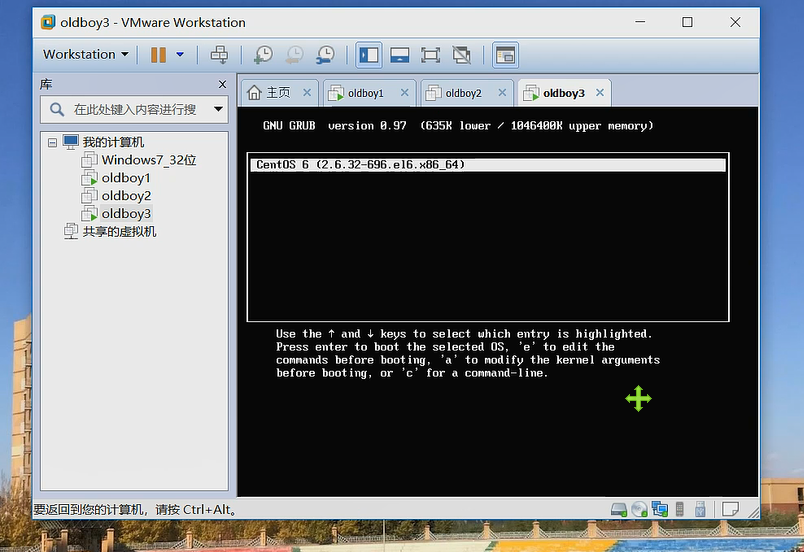Select Windows7_32位 virtual machine

coord(149,160)
